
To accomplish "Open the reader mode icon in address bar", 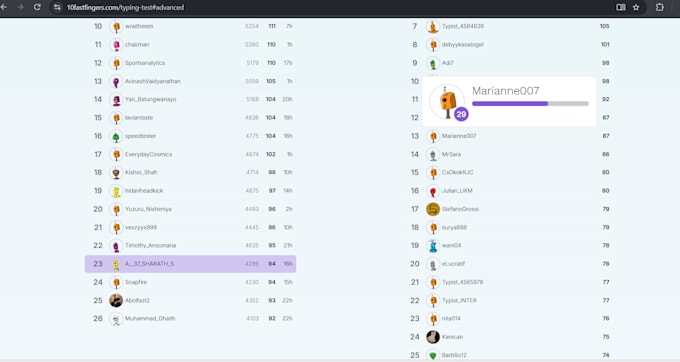I will pyautogui.click(x=621, y=7).
